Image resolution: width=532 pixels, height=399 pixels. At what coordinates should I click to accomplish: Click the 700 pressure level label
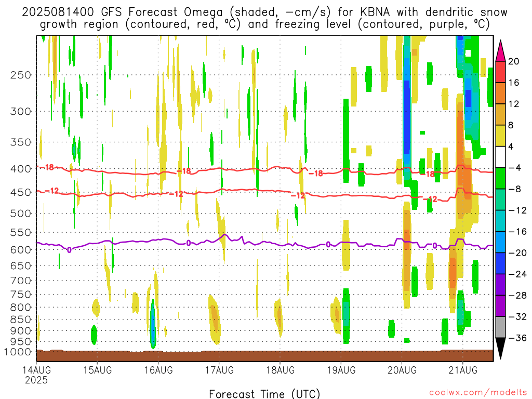(x=21, y=281)
